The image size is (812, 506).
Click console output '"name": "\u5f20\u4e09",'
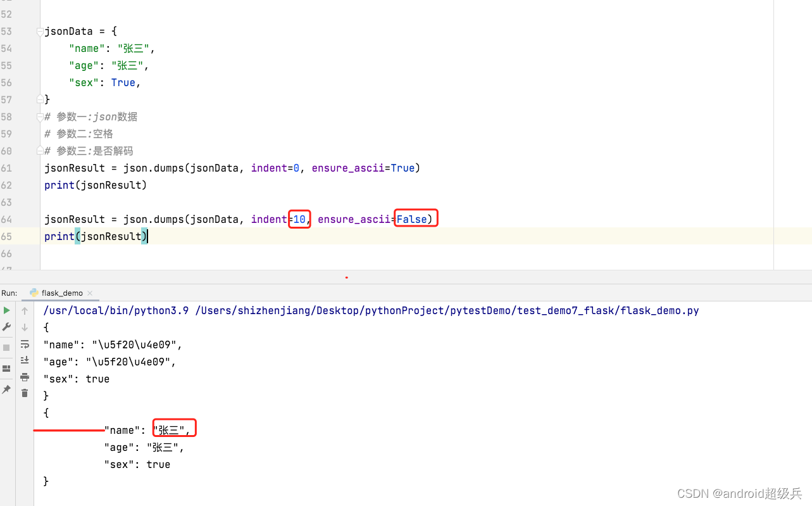(x=113, y=345)
